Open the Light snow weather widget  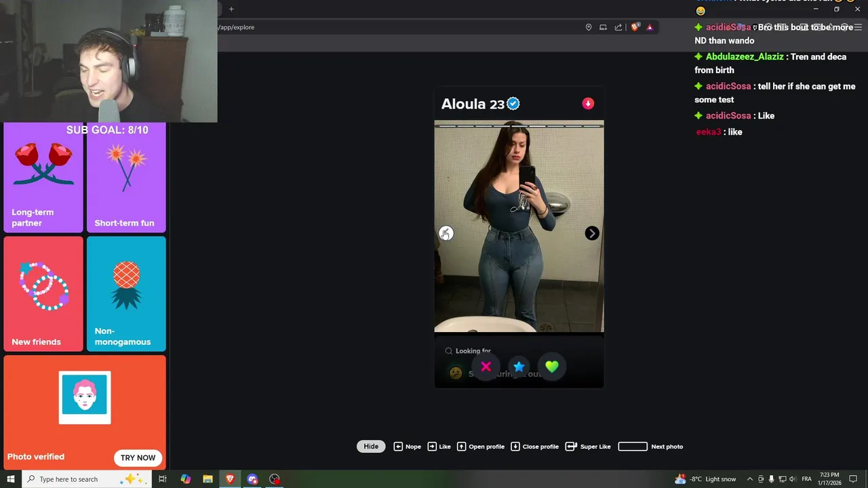pos(705,479)
